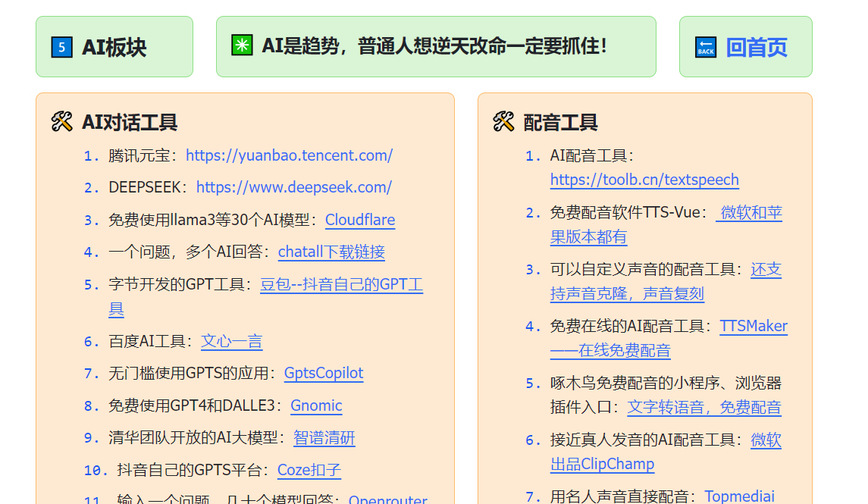Visit the DEEPSEEK website link
Screen dimensions: 868x504
click(x=294, y=187)
